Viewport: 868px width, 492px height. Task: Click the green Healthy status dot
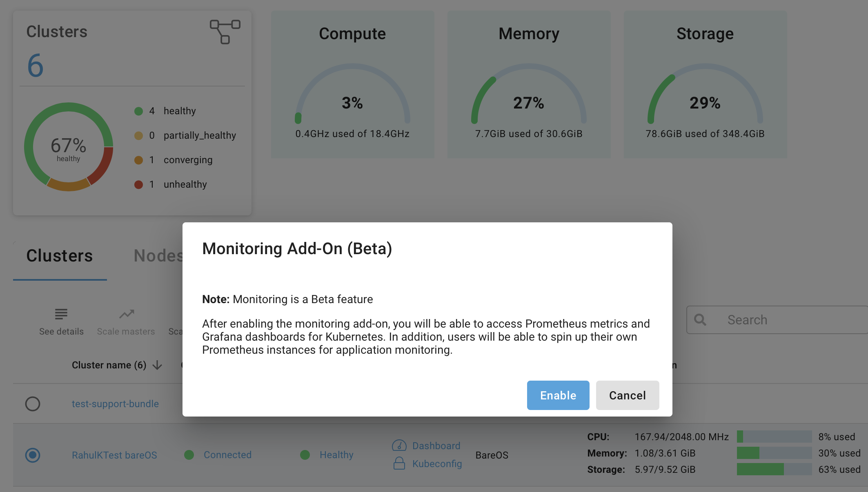pos(305,455)
